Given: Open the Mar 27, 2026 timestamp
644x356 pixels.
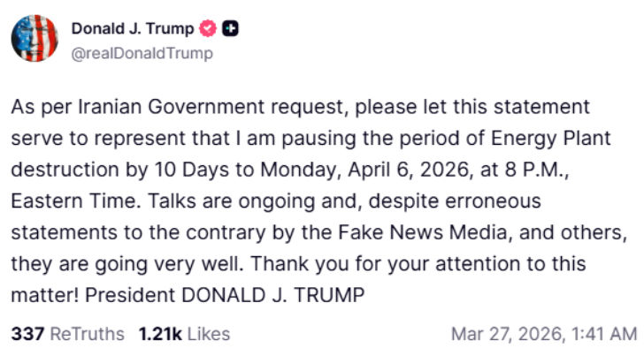Looking at the screenshot, I should pos(543,334).
